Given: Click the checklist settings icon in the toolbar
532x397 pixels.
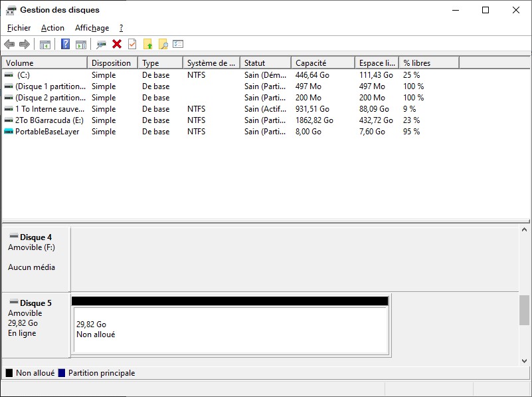Looking at the screenshot, I should pyautogui.click(x=178, y=45).
